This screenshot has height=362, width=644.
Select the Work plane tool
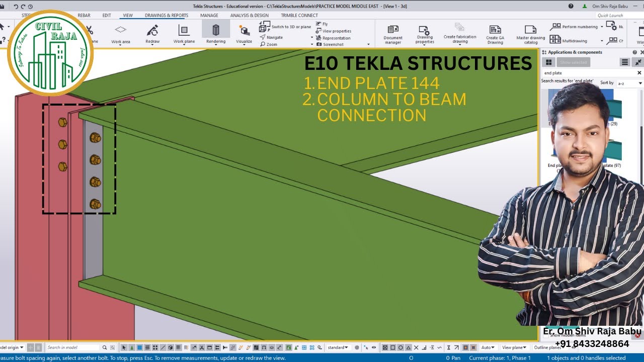pos(184,34)
